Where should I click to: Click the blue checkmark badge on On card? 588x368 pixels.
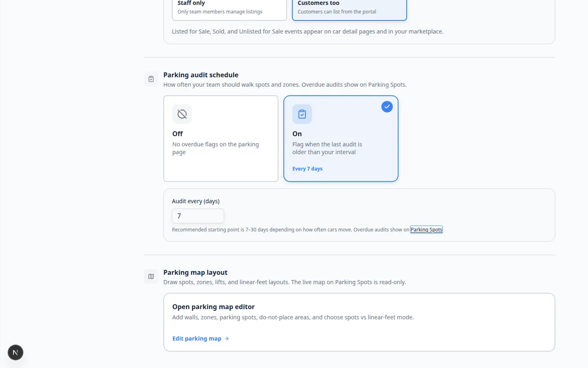coord(387,107)
